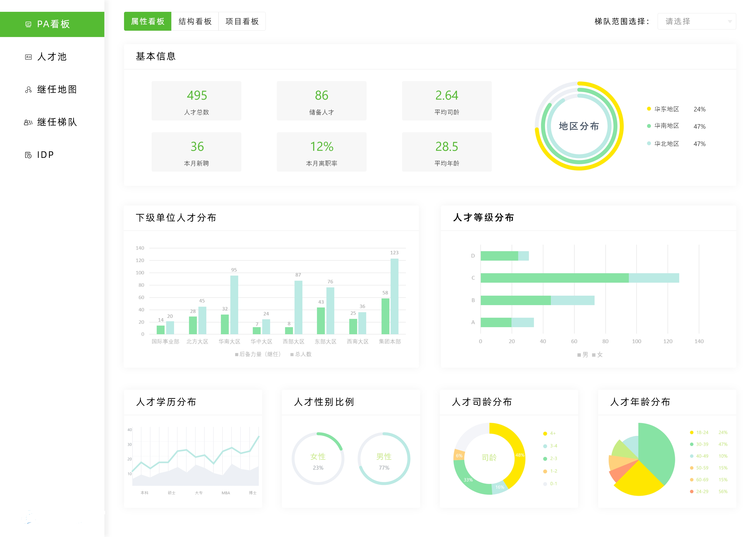This screenshot has width=756, height=537.
Task: Switch to 结构看板 tab
Action: (195, 21)
